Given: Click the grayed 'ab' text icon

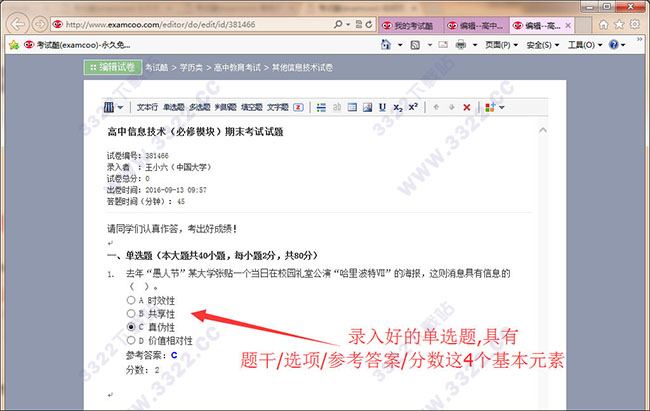Looking at the screenshot, I should [337, 107].
